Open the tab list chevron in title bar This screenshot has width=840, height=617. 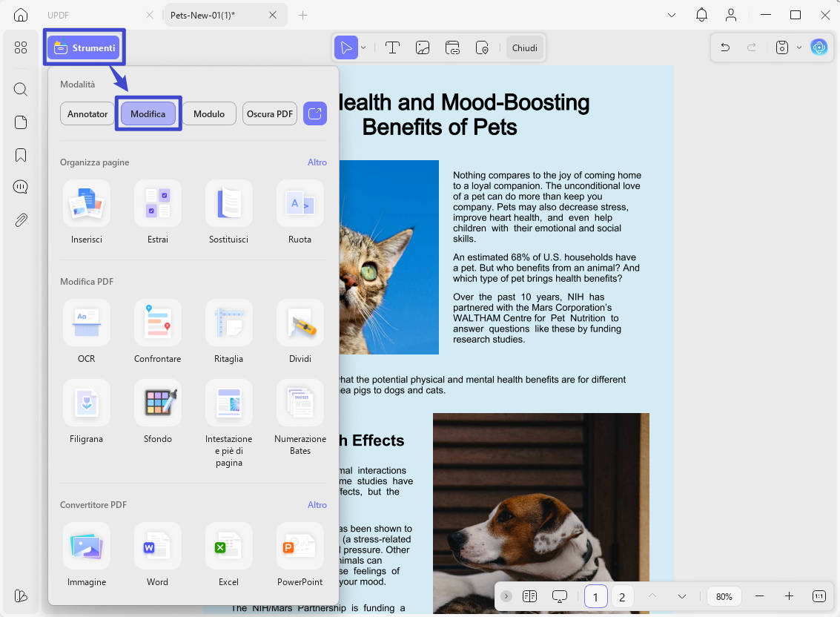pyautogui.click(x=671, y=15)
